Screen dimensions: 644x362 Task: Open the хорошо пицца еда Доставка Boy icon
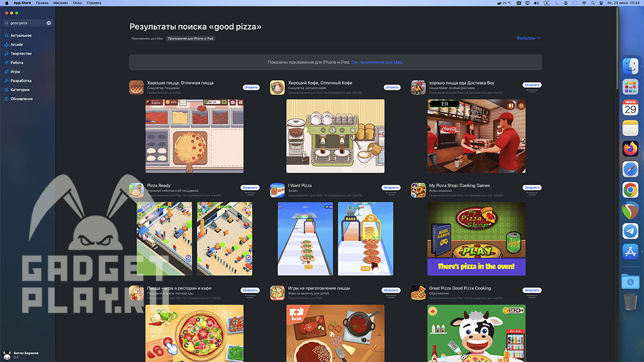(x=418, y=87)
